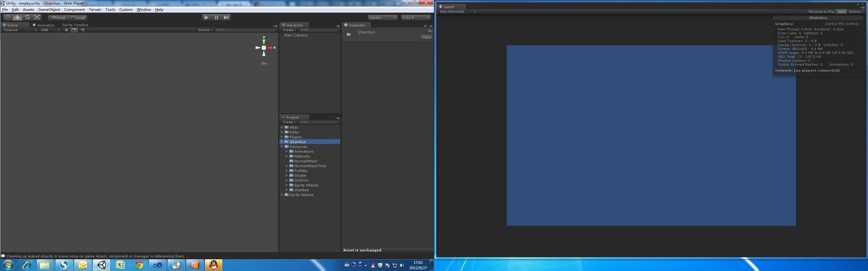Screen dimensions: 868x271
Task: Click the volume speaker tray icon
Action: click(x=402, y=265)
